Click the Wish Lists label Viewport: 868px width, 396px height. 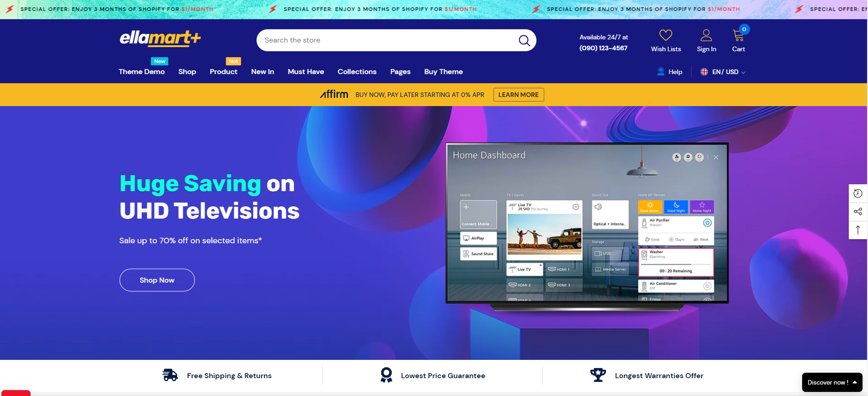point(666,49)
